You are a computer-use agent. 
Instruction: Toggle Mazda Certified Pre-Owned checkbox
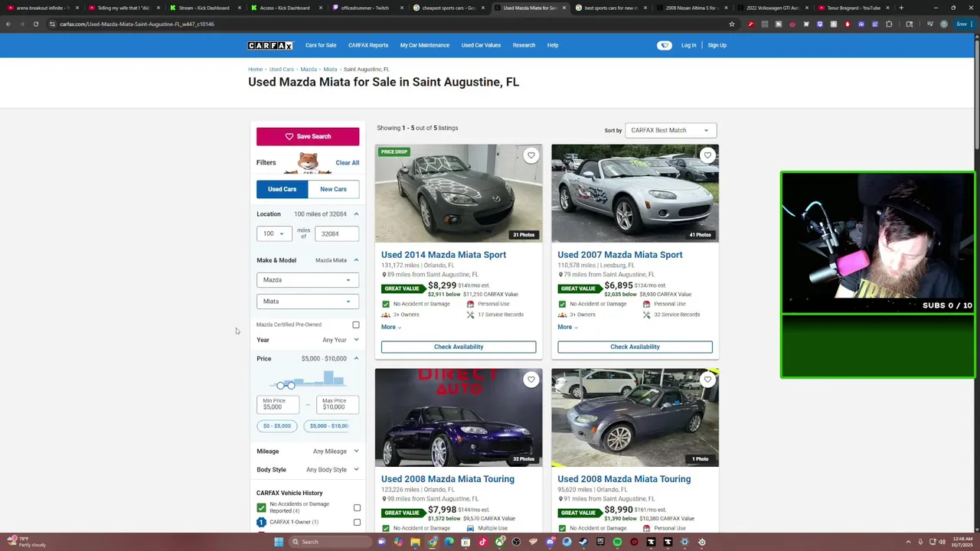click(356, 324)
